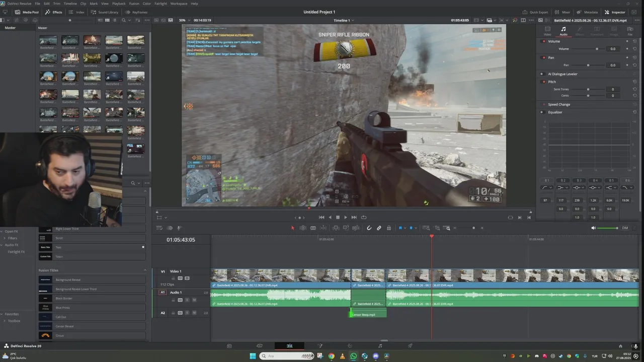Open the EQ Band 1 filter type dropdown
This screenshot has width=644, height=362.
pos(546,188)
